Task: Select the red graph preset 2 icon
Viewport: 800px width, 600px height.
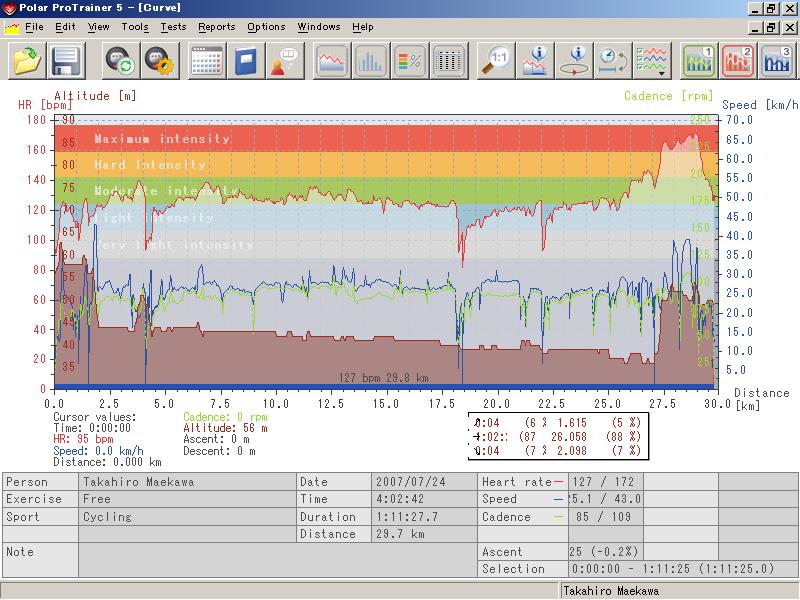Action: point(738,61)
